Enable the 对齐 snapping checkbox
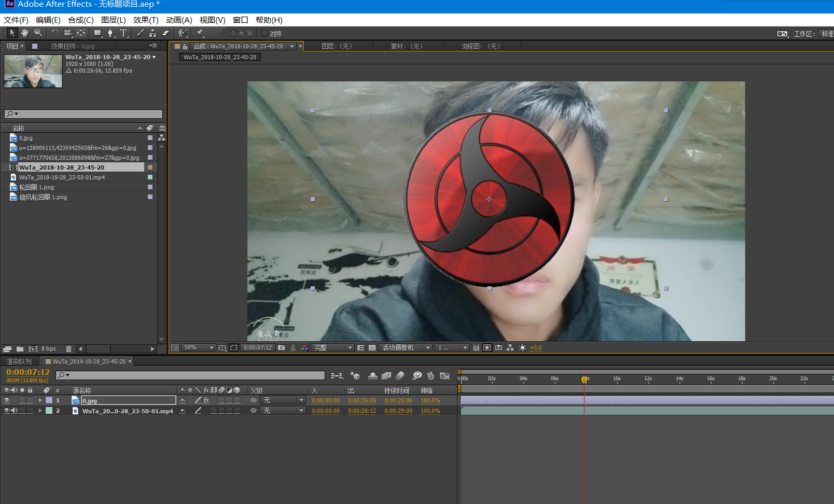834x504 pixels. click(x=265, y=34)
